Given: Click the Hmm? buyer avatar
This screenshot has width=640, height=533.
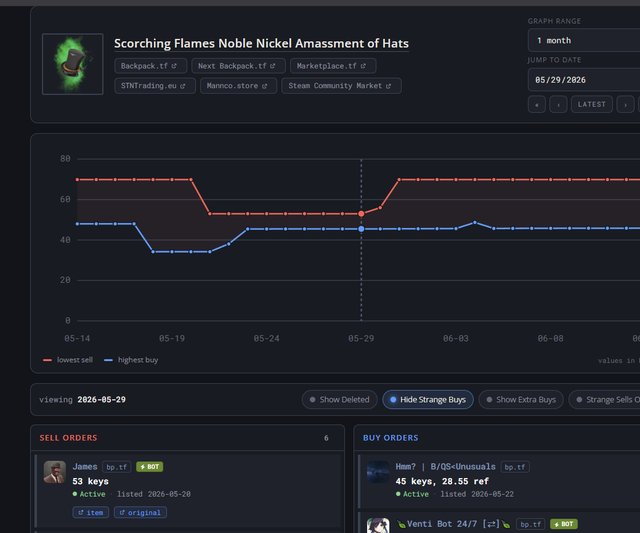Looking at the screenshot, I should (378, 472).
